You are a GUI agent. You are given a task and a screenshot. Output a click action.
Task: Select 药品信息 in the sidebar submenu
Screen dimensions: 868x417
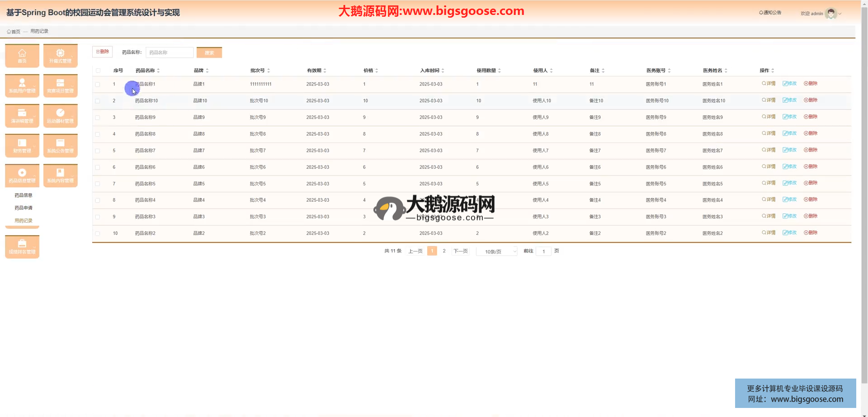pos(24,195)
